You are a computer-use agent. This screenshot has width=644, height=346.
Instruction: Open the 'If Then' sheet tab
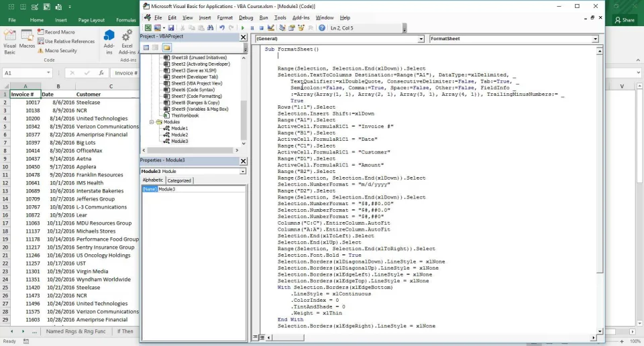point(125,331)
